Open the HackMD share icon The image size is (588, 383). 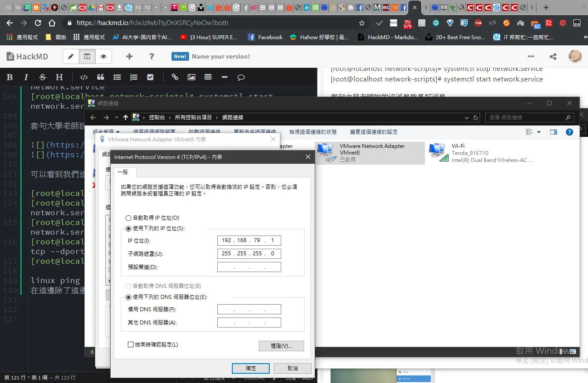pos(553,56)
